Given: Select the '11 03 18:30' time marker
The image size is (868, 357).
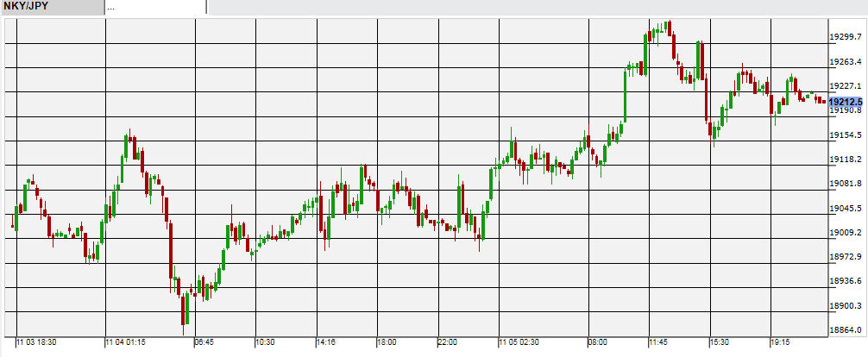Looking at the screenshot, I should (x=36, y=342).
